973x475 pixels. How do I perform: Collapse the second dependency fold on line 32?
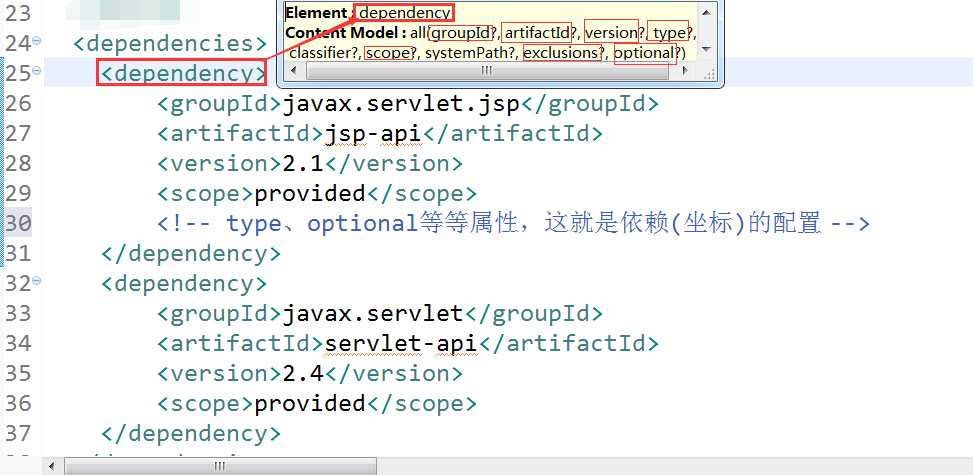click(x=37, y=281)
